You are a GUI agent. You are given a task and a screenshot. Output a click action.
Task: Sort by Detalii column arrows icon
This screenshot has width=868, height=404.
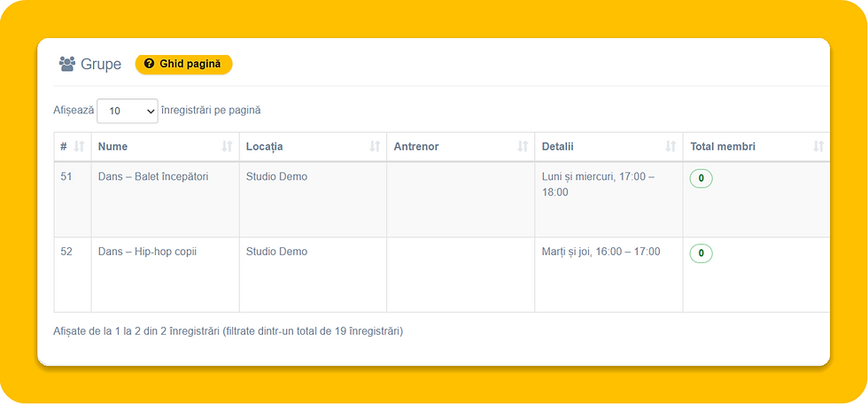pyautogui.click(x=670, y=147)
